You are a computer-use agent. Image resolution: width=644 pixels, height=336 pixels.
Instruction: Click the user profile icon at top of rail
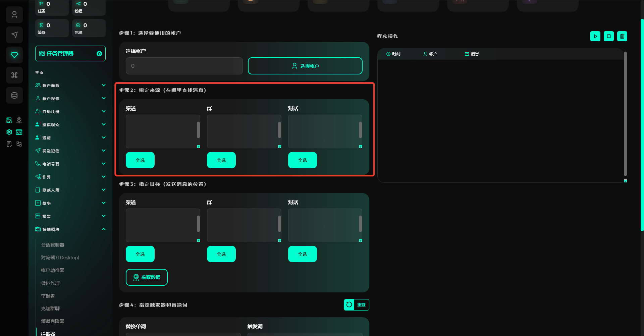click(x=14, y=15)
